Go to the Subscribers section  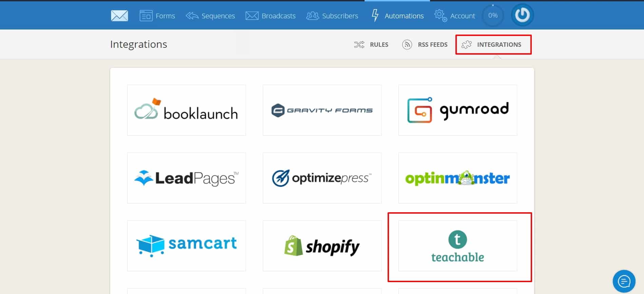coord(332,16)
